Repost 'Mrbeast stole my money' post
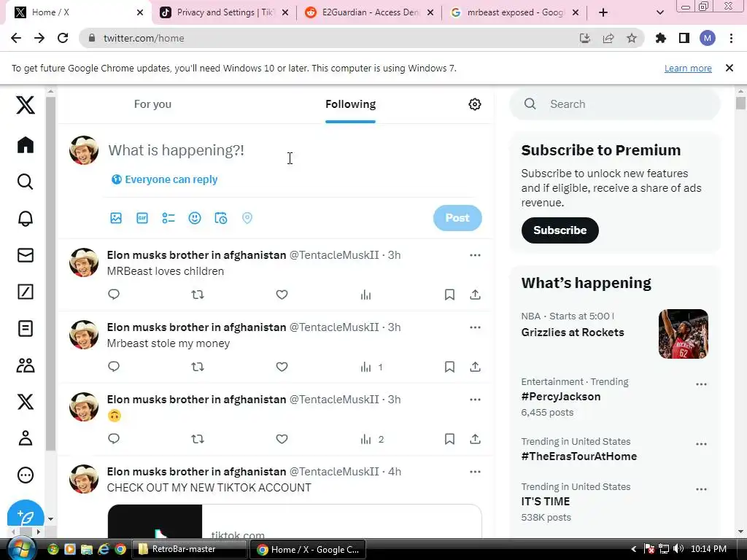Viewport: 747px width, 560px height. pyautogui.click(x=198, y=367)
